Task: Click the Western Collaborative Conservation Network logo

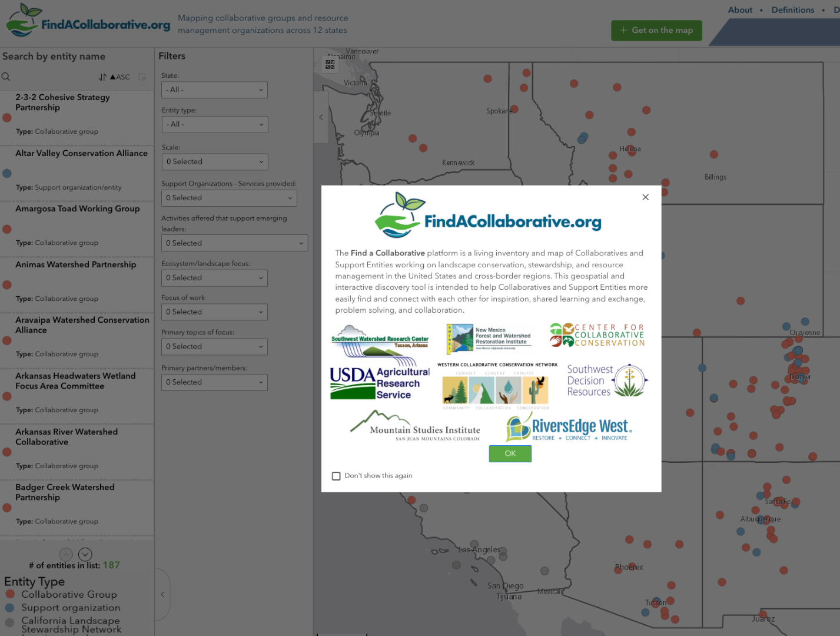Action: pos(497,386)
